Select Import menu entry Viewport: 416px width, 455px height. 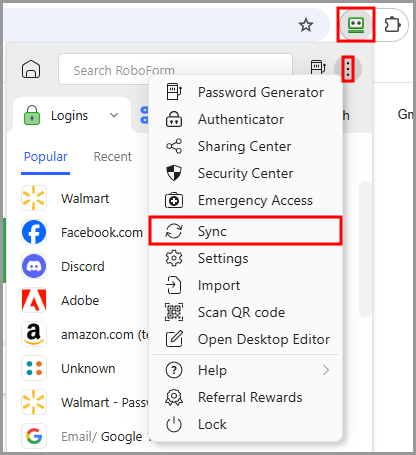point(245,285)
